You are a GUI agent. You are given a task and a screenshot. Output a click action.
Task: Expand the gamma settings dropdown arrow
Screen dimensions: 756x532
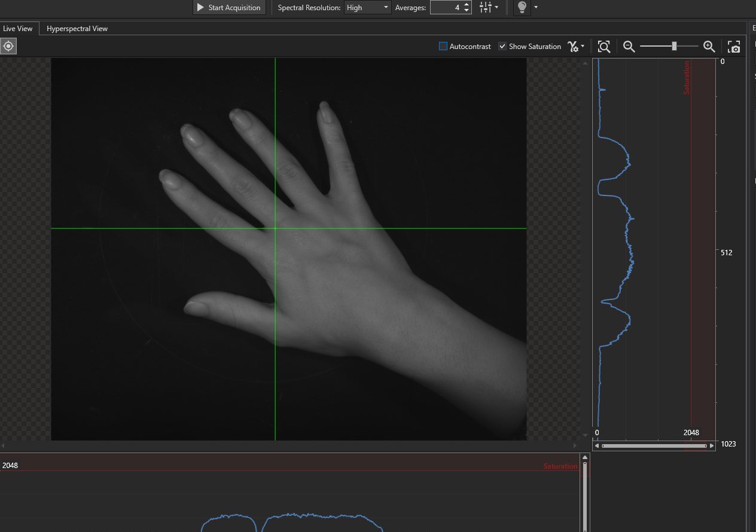click(x=583, y=47)
